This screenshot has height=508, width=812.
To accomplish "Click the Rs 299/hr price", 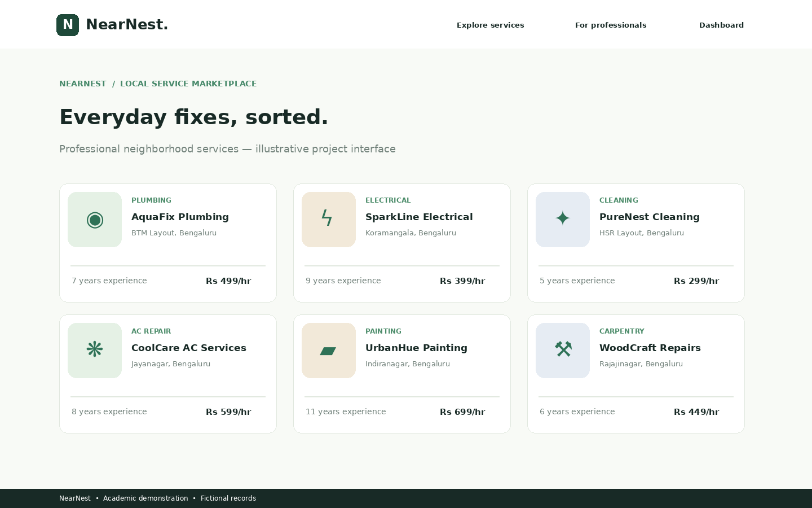I will (x=696, y=281).
